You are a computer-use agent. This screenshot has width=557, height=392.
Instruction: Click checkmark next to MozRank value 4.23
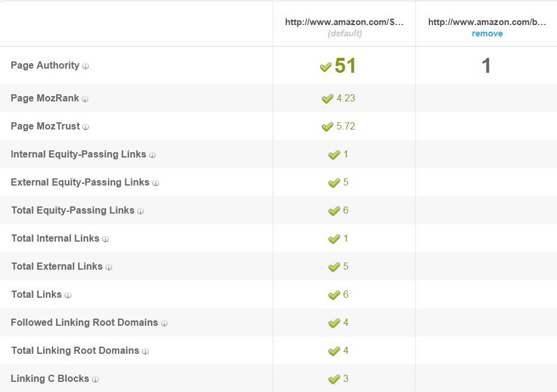pyautogui.click(x=327, y=99)
